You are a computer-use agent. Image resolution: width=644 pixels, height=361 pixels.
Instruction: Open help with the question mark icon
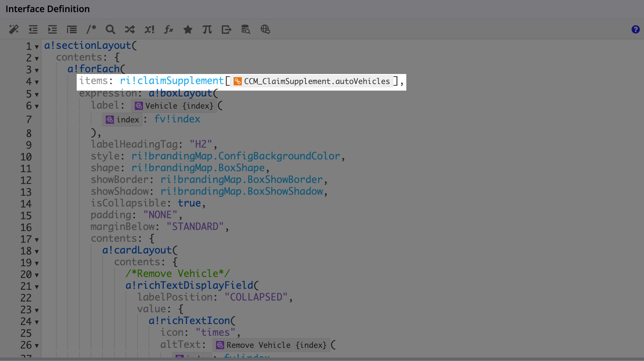point(635,29)
